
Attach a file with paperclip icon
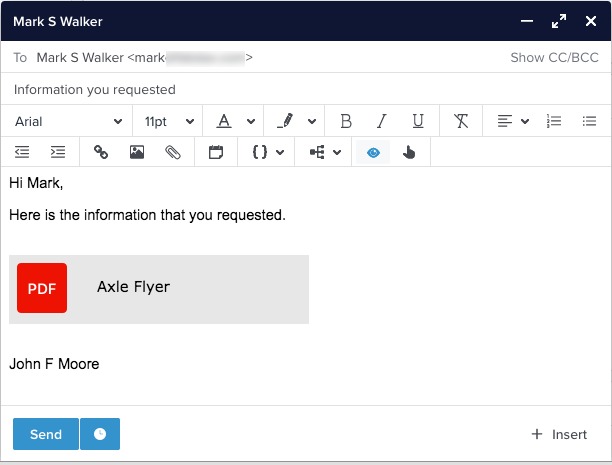(x=173, y=152)
